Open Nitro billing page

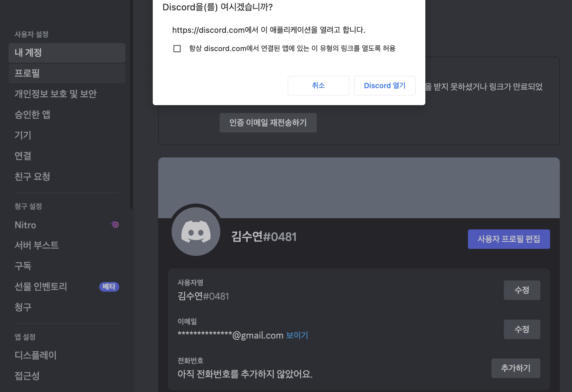tap(67, 225)
